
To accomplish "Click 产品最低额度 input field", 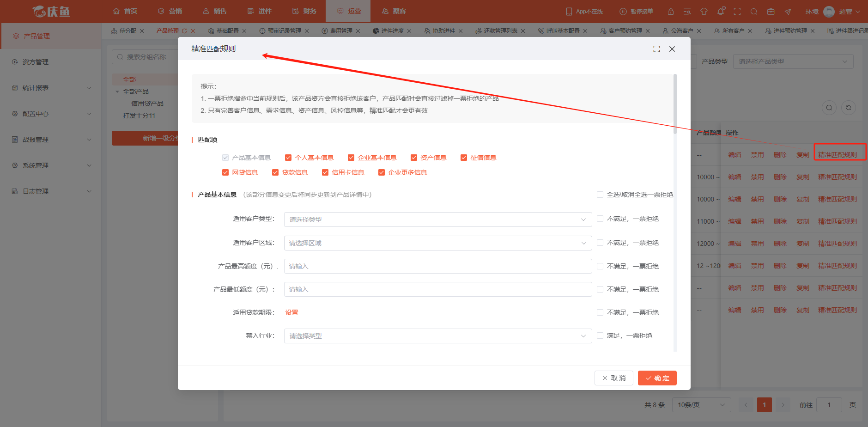I will 438,289.
